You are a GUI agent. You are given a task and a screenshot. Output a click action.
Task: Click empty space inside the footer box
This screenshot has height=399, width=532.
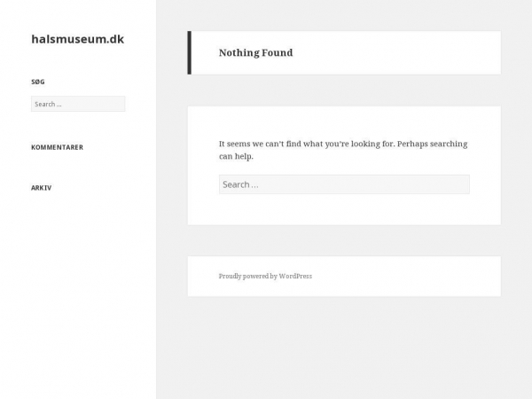coord(407,276)
